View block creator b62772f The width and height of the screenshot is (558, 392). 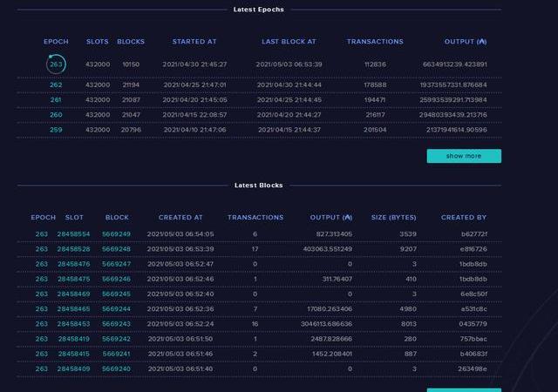tap(474, 234)
